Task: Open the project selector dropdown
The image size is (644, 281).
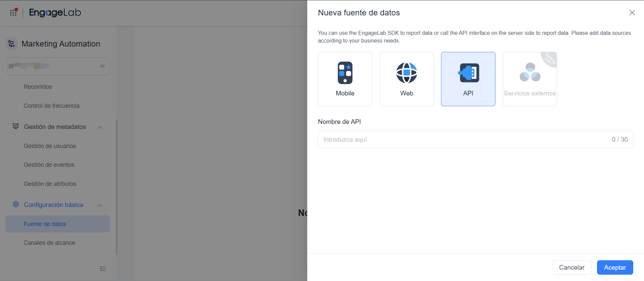Action: 59,66
